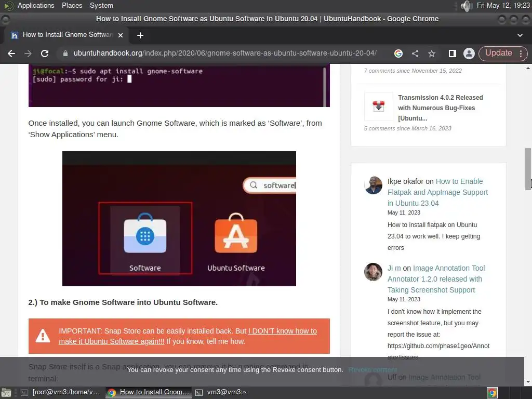Open Ji m commenter link
This screenshot has width=532, height=399.
pyautogui.click(x=394, y=268)
